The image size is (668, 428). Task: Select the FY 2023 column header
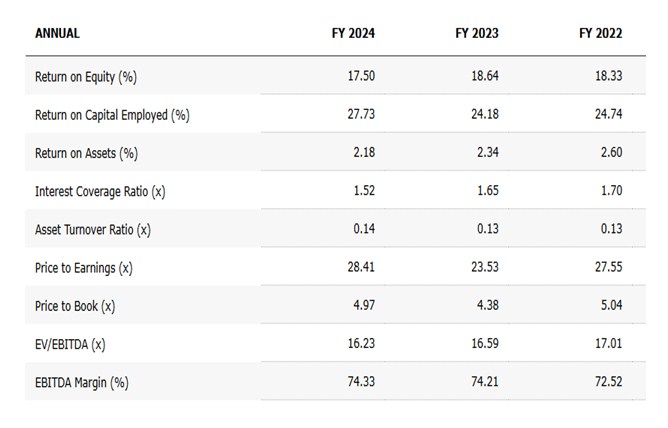pyautogui.click(x=477, y=33)
